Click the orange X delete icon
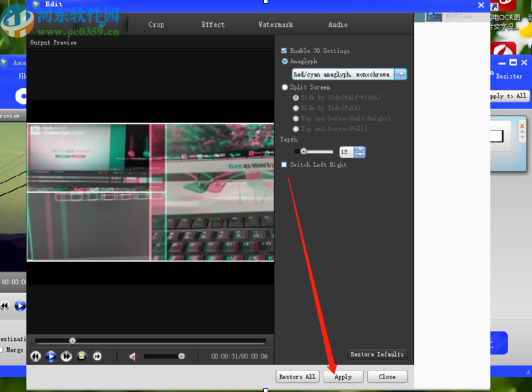The width and height of the screenshot is (532, 392). click(522, 127)
